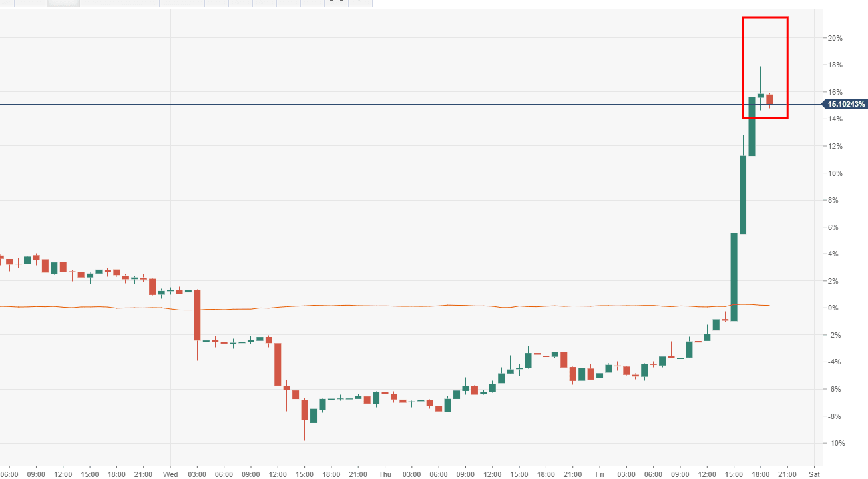This screenshot has width=868, height=479.
Task: Select the red rectangle drawing annotation
Action: coord(787,67)
